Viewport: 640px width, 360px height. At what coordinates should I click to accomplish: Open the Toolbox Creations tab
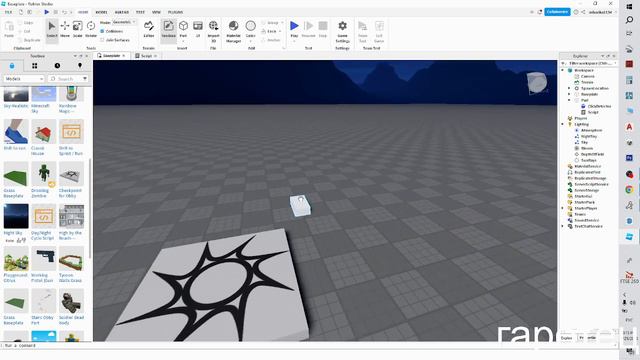[x=80, y=66]
